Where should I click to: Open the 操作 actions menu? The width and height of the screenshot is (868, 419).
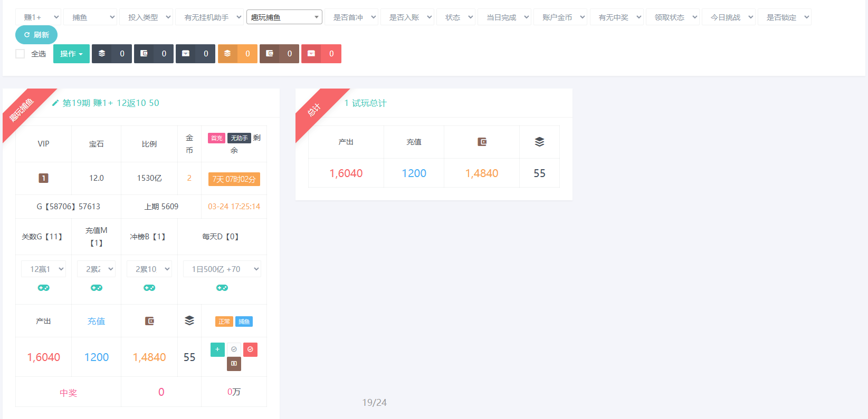71,54
